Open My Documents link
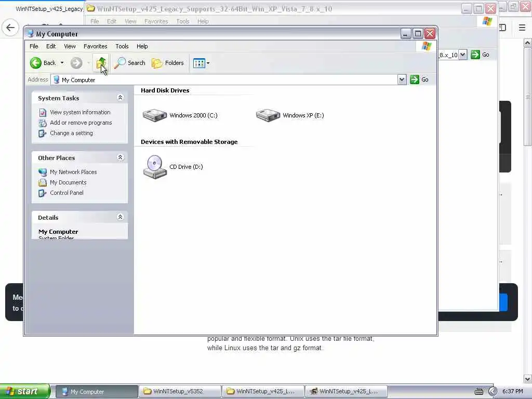Screen dimensions: 532x399 click(x=68, y=182)
